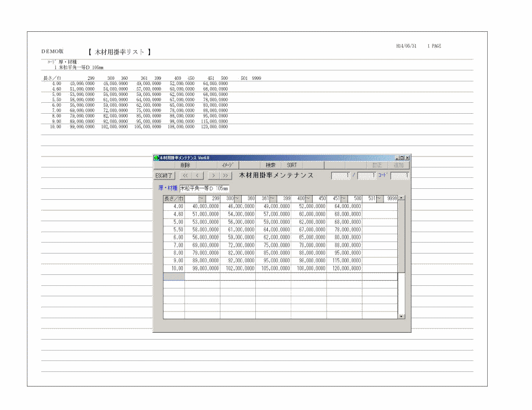Jump to last record with >> button
Viewport: 532px width, 410px height.
point(226,176)
